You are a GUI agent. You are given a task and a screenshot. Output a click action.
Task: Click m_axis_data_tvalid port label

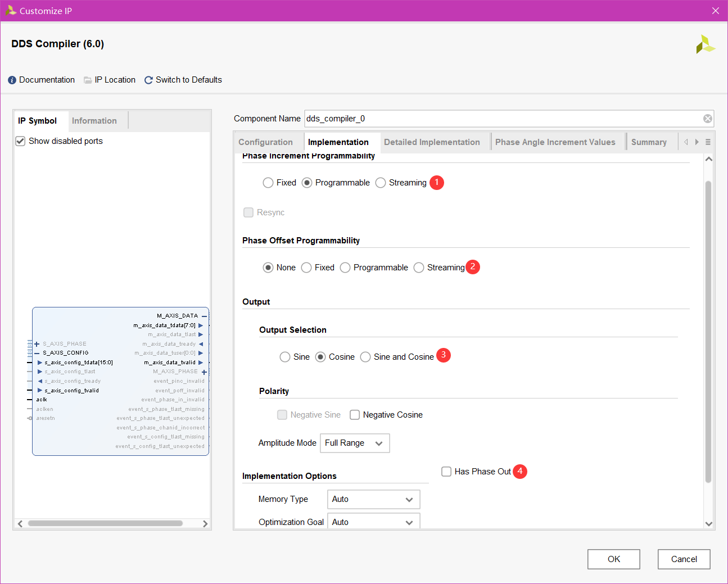pyautogui.click(x=170, y=363)
